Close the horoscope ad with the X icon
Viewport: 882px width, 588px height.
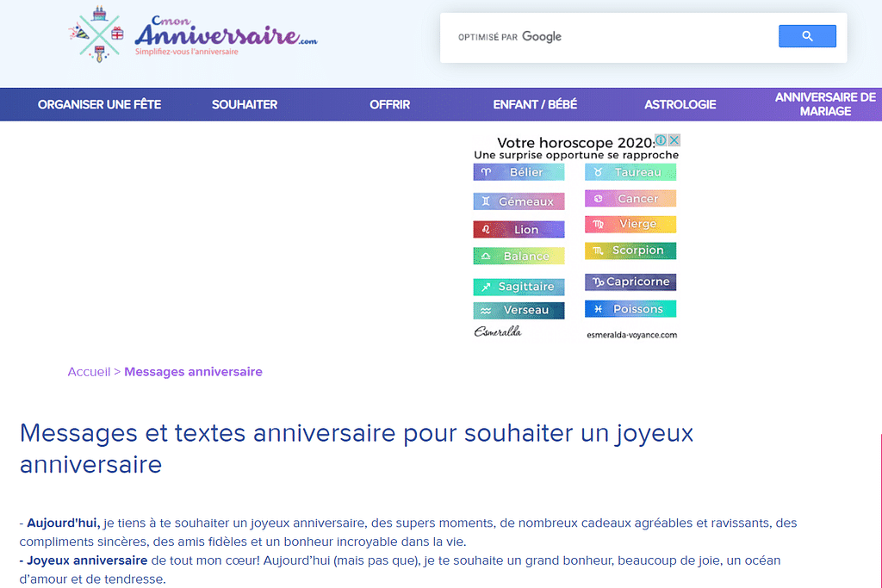675,140
